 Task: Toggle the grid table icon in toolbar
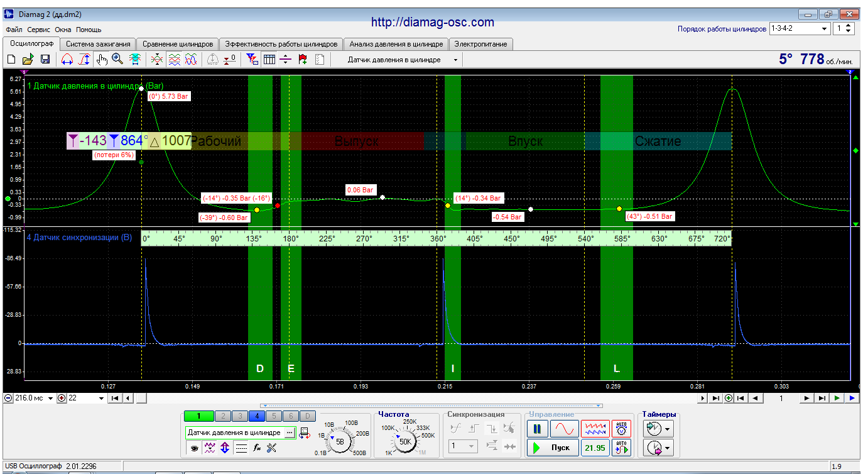[269, 59]
